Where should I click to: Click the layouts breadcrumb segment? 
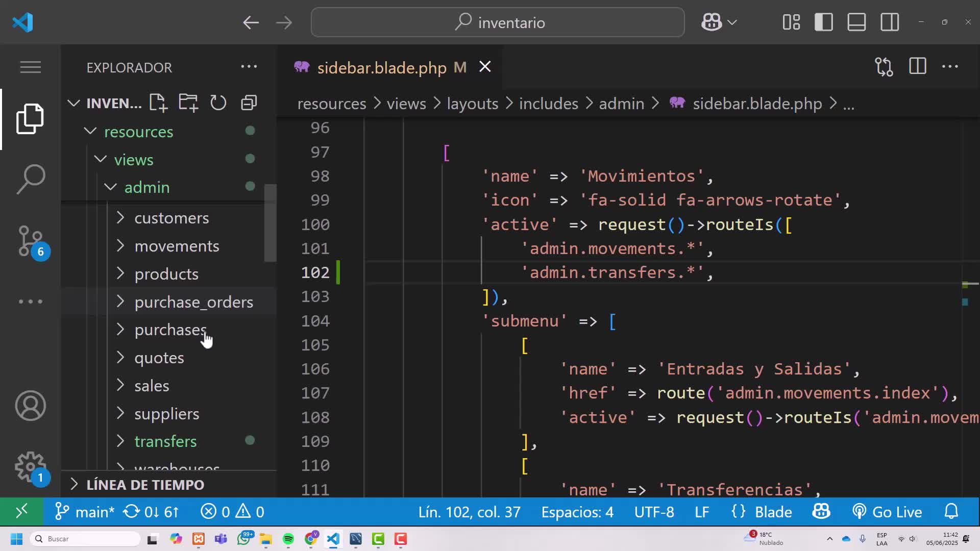tap(472, 104)
